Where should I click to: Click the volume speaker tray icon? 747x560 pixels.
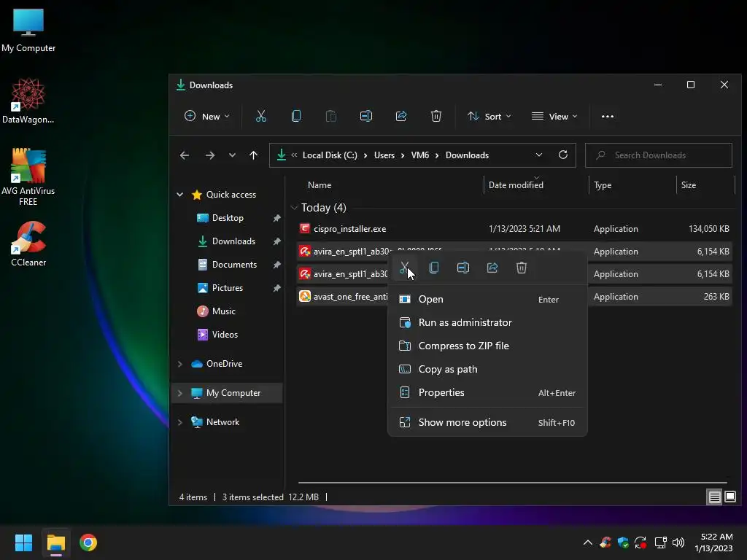click(x=678, y=542)
